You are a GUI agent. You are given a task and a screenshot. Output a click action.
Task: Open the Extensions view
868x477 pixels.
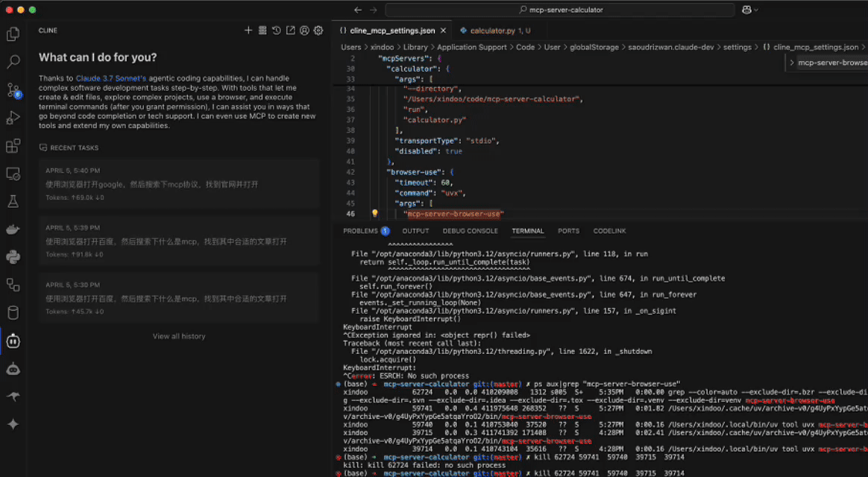(13, 145)
